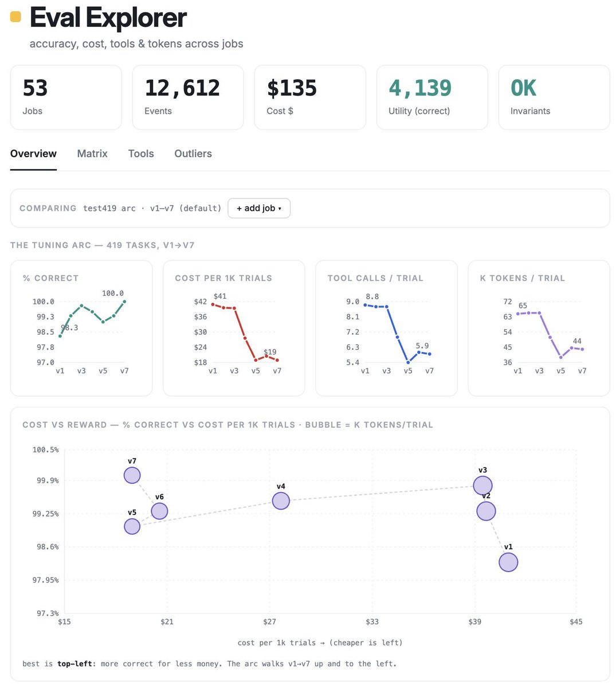Click the 5.9 label in tool calls chart
Image resolution: width=616 pixels, height=688 pixels.
coord(422,346)
